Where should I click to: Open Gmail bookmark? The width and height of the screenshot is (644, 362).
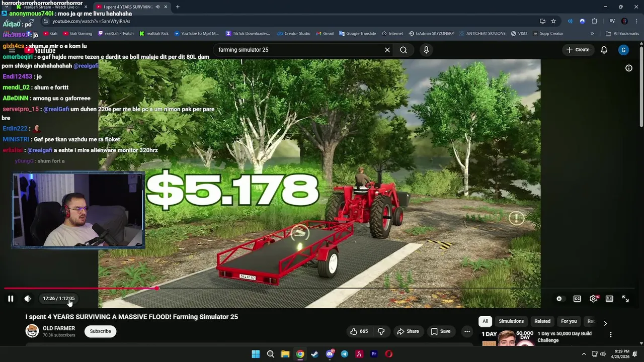[x=325, y=34]
